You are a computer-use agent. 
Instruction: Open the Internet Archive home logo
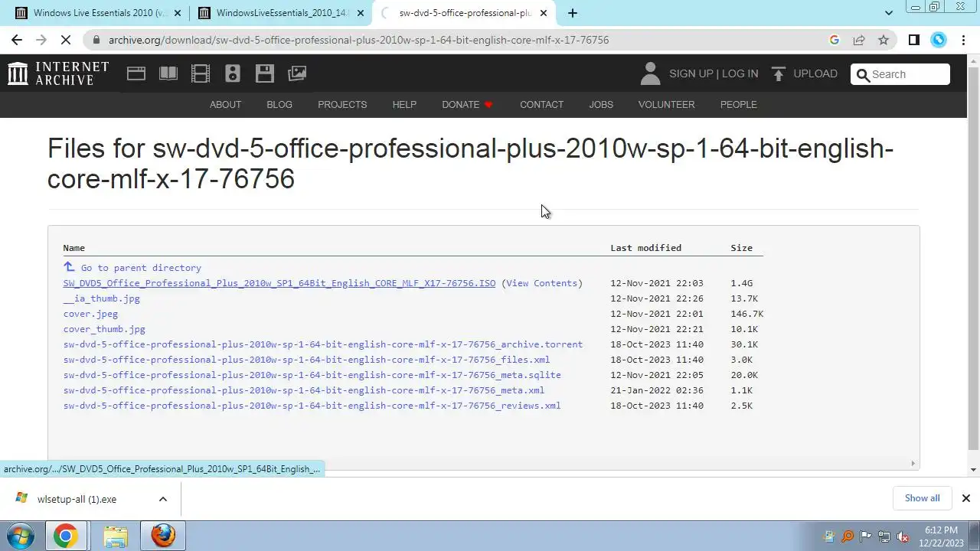(58, 73)
